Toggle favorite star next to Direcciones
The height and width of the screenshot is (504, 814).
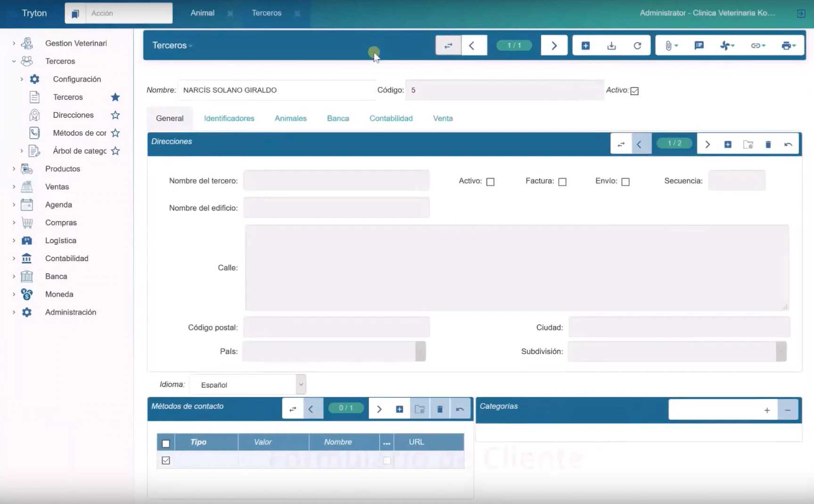pyautogui.click(x=115, y=115)
